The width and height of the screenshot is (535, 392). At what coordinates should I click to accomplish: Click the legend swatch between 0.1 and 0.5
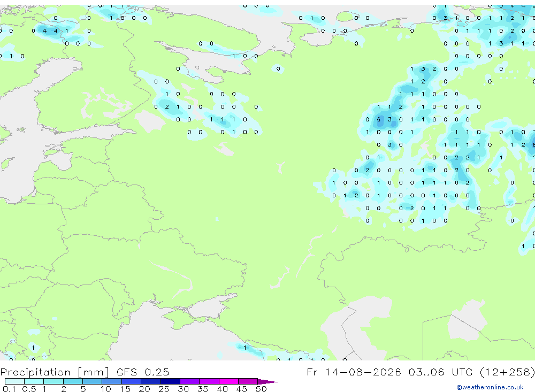coord(14,381)
